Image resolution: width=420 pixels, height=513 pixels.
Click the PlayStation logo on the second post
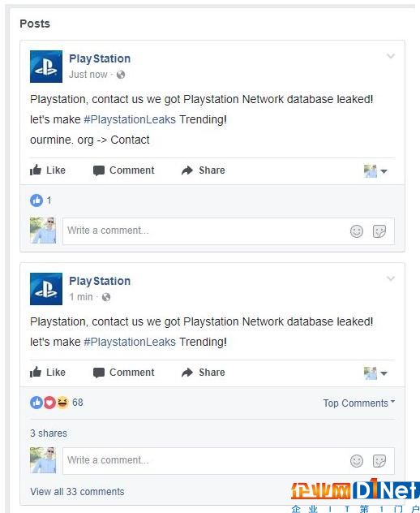(x=46, y=289)
